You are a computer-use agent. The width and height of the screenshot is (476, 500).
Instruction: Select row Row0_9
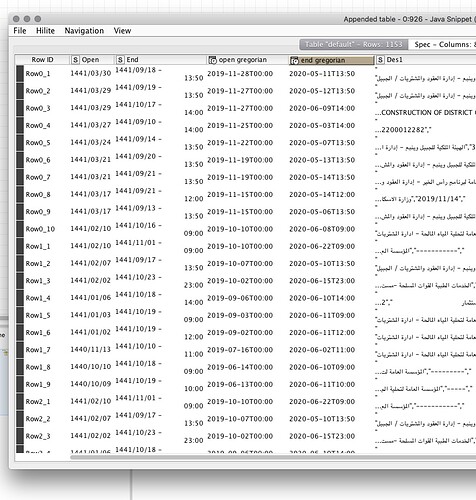click(x=38, y=212)
